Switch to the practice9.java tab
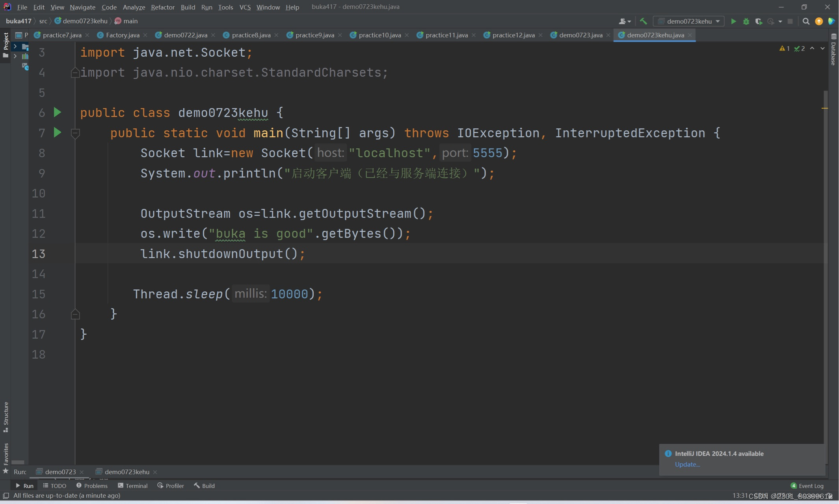 click(314, 35)
